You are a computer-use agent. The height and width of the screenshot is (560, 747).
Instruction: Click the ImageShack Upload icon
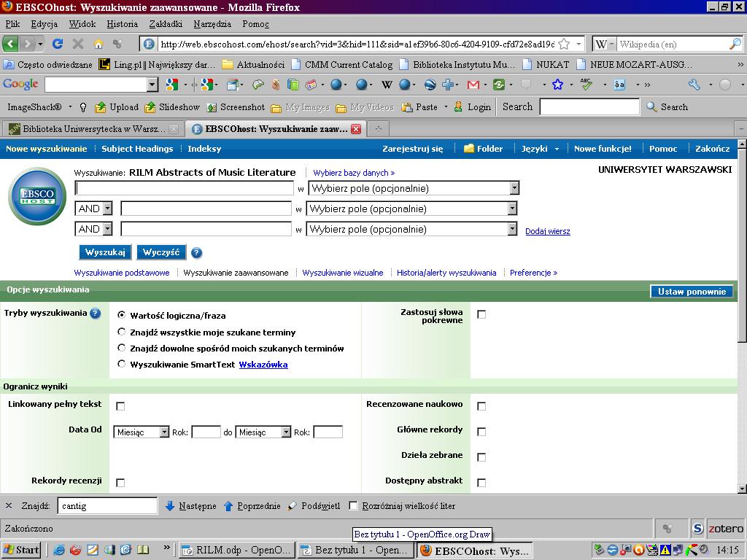coord(116,107)
